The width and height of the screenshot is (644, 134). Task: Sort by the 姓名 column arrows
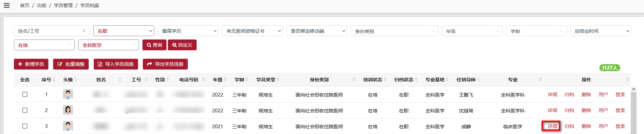click(x=120, y=80)
